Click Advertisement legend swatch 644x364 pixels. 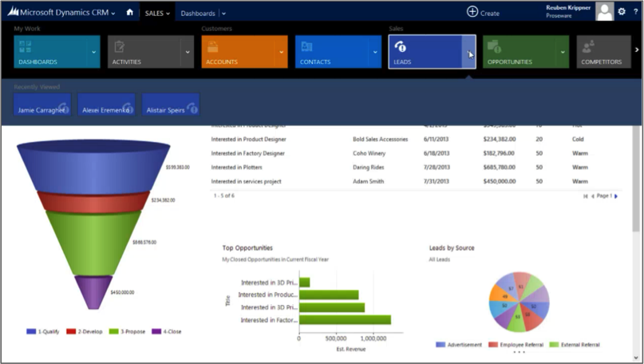point(441,345)
